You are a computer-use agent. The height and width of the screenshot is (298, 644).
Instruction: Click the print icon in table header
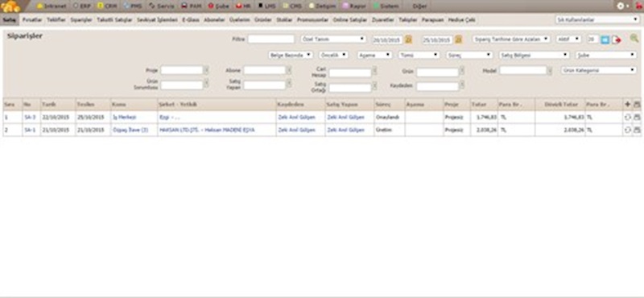[637, 105]
